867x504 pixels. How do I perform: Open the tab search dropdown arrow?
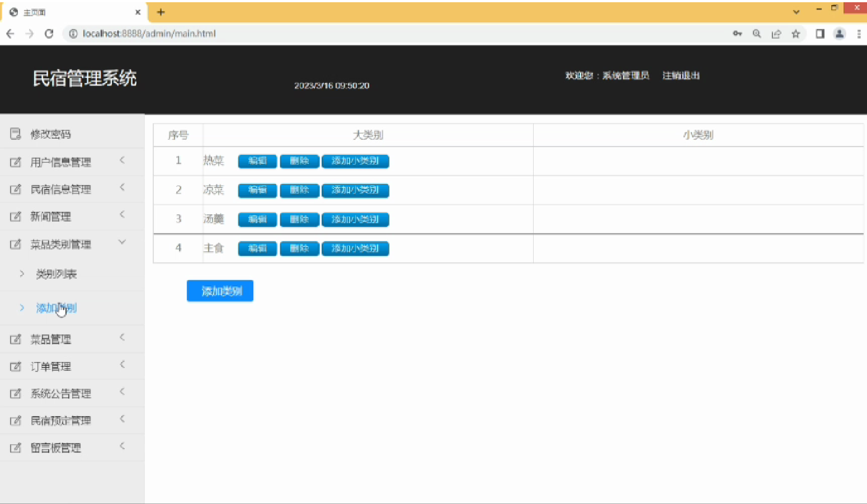point(797,12)
